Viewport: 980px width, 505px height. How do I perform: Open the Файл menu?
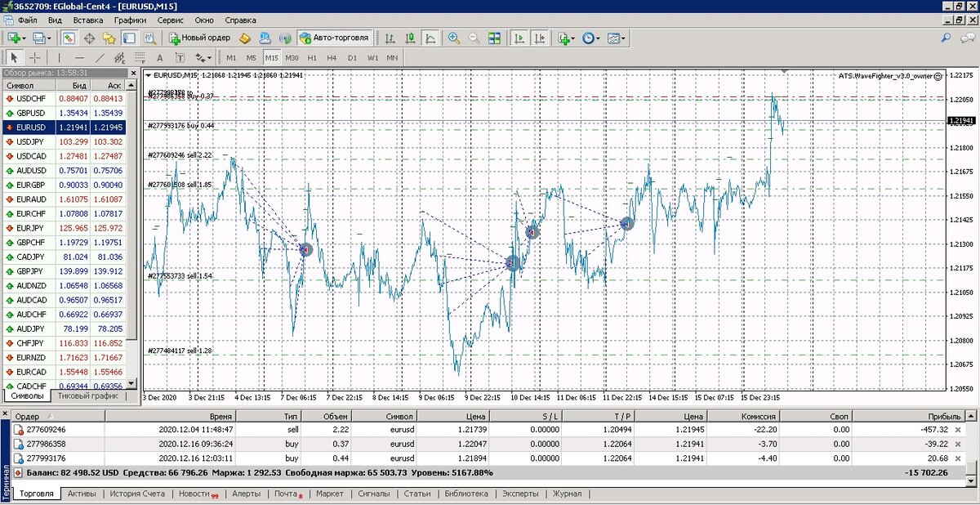coord(26,19)
